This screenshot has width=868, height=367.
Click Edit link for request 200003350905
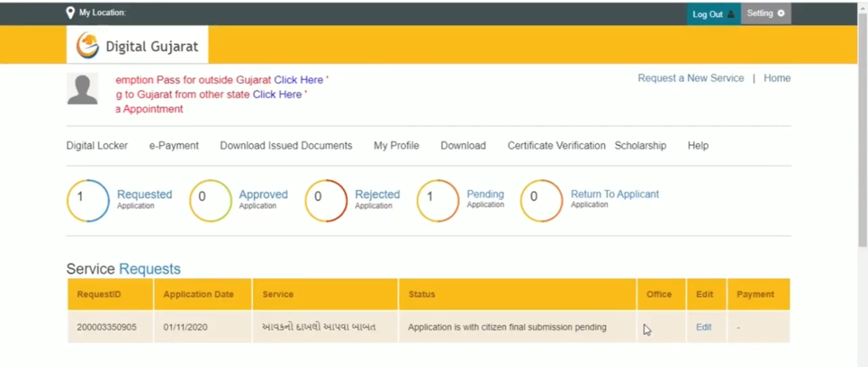(x=704, y=327)
